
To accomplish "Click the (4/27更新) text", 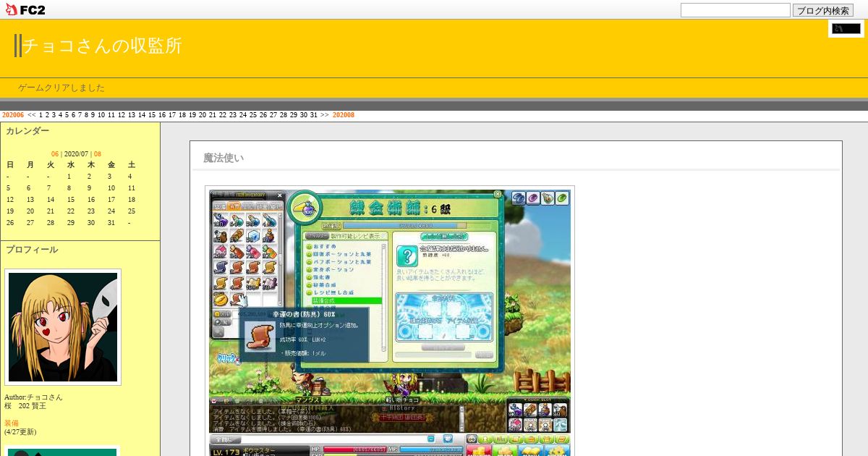I will coord(20,432).
